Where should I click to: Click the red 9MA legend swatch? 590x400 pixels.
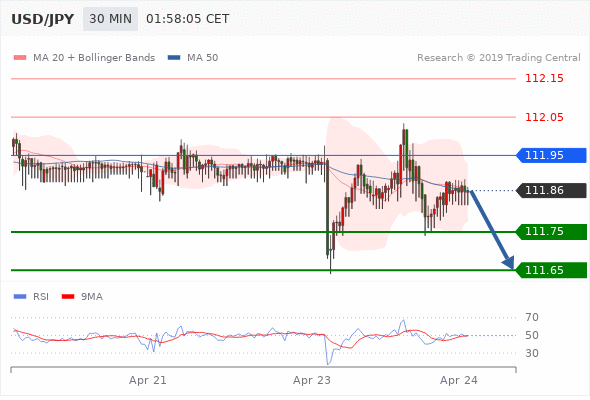68,297
